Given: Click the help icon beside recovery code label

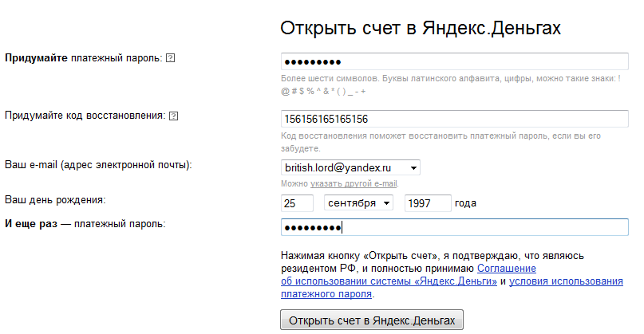Looking at the screenshot, I should click(x=174, y=116).
